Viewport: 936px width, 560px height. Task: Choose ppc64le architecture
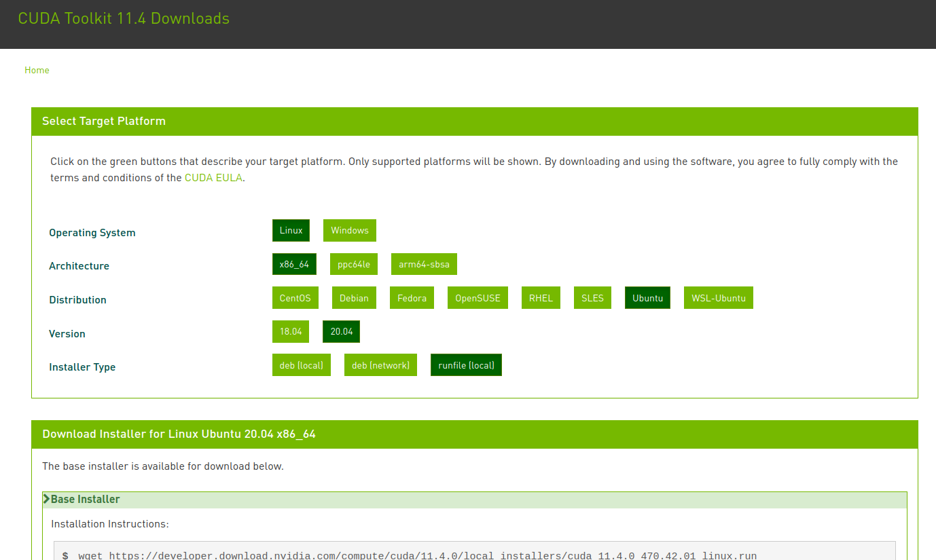(354, 264)
